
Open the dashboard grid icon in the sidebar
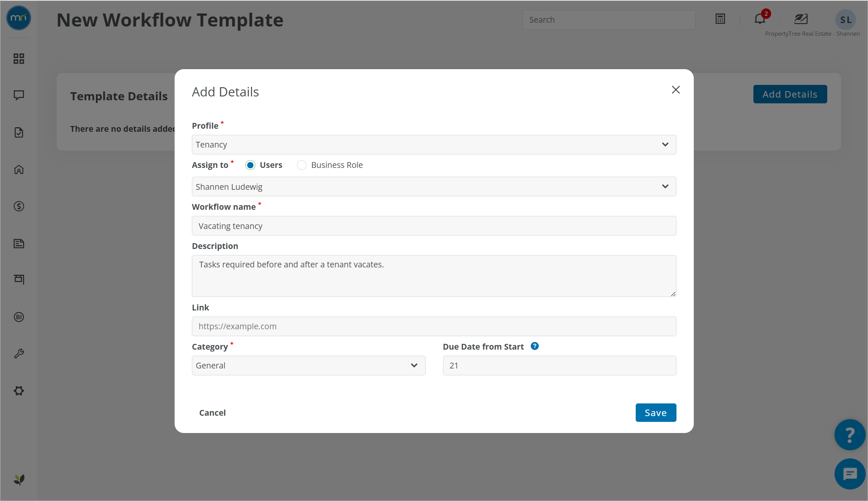click(19, 58)
